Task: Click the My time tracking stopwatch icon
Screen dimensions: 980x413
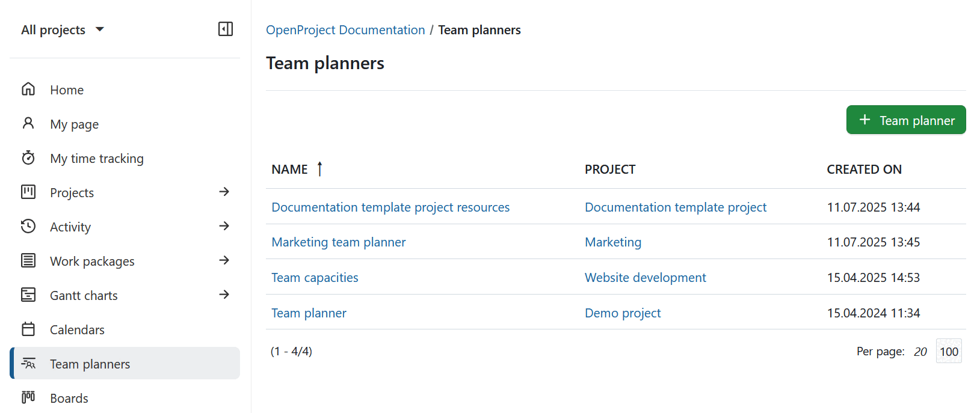Action: point(28,158)
